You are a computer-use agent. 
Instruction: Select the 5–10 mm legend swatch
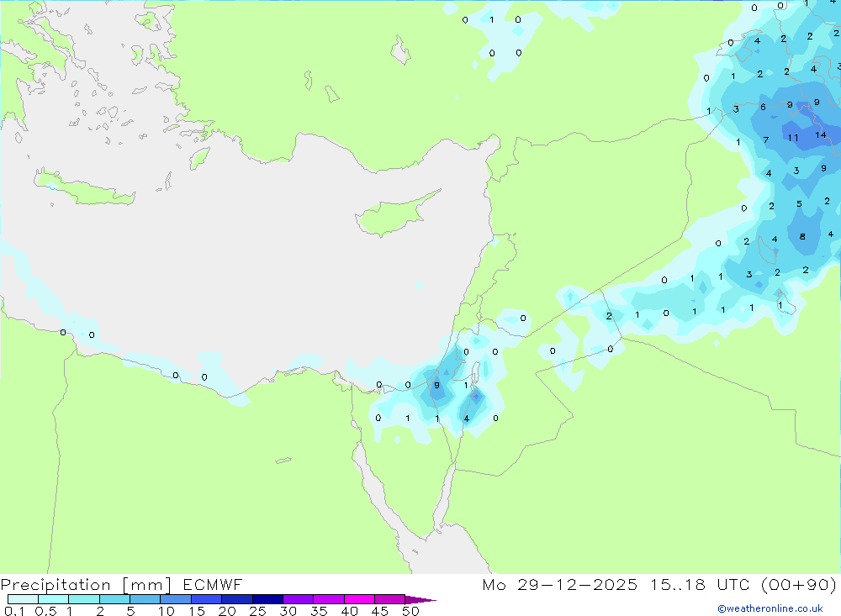pos(145,599)
